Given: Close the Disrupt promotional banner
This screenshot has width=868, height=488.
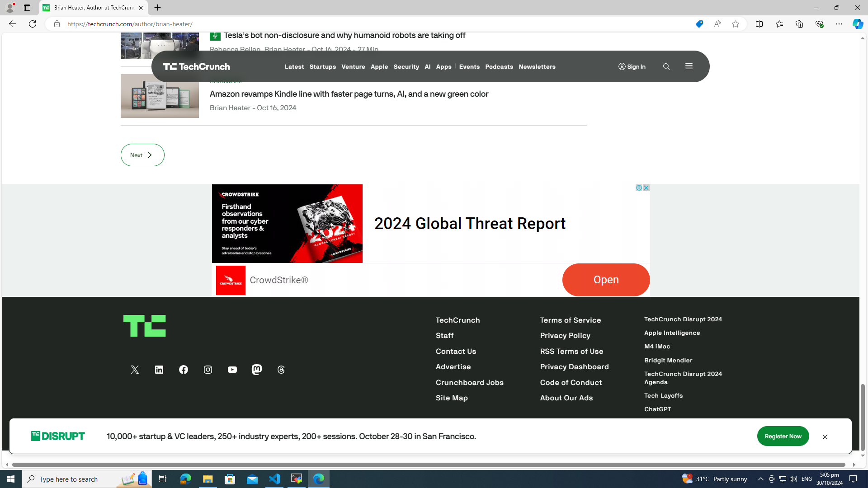Looking at the screenshot, I should 825,436.
